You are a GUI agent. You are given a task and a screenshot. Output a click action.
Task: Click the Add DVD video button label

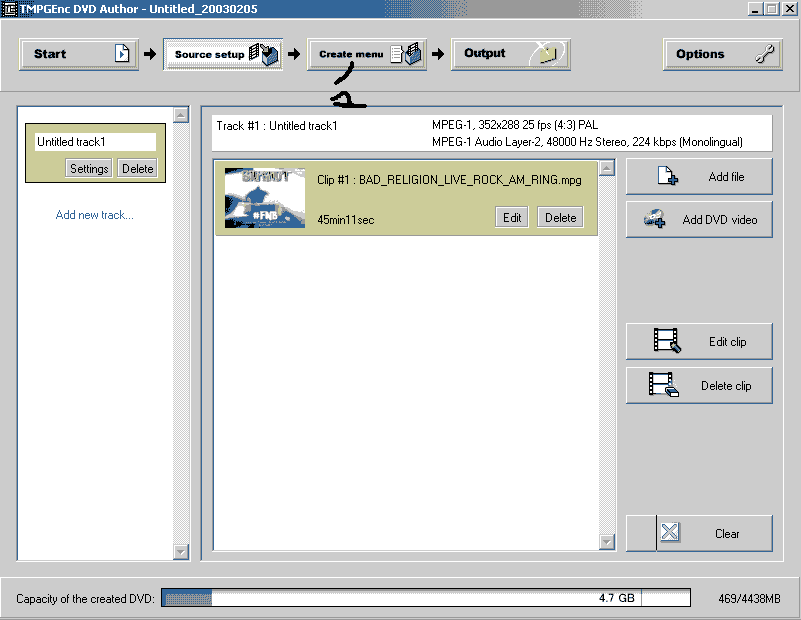[x=720, y=220]
